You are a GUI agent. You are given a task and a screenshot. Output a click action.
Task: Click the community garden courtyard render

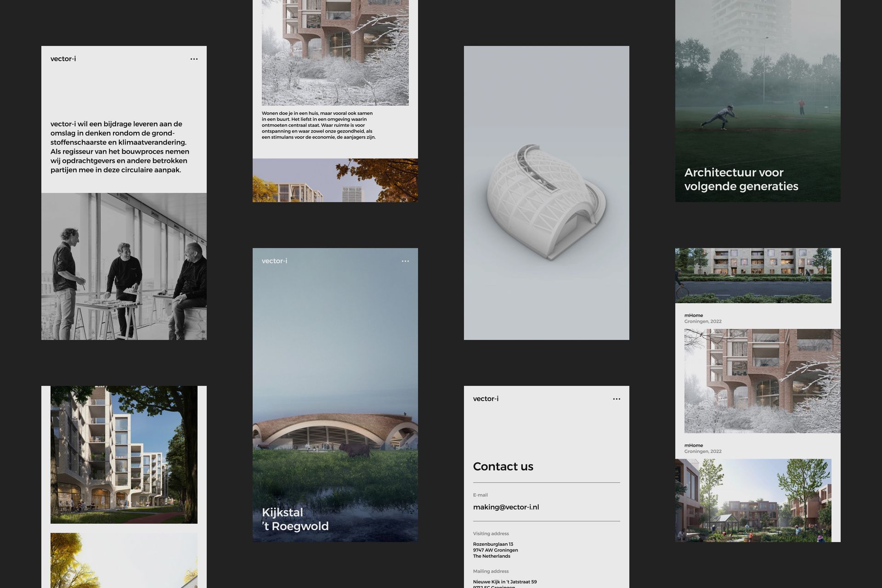point(753,501)
